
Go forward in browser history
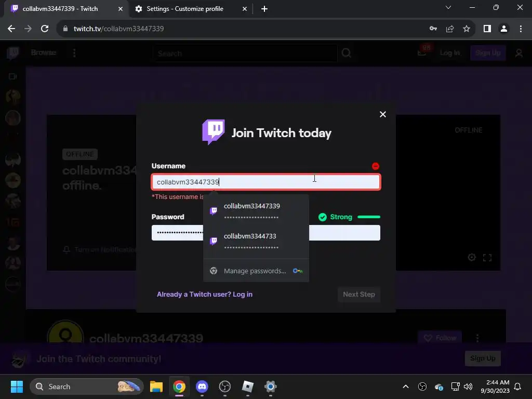point(28,29)
